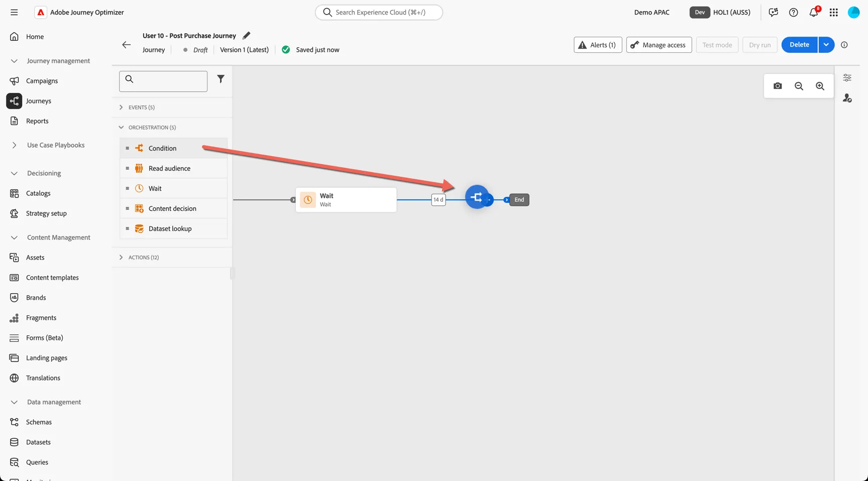868x481 pixels.
Task: Open the feedback chat icon
Action: point(774,13)
